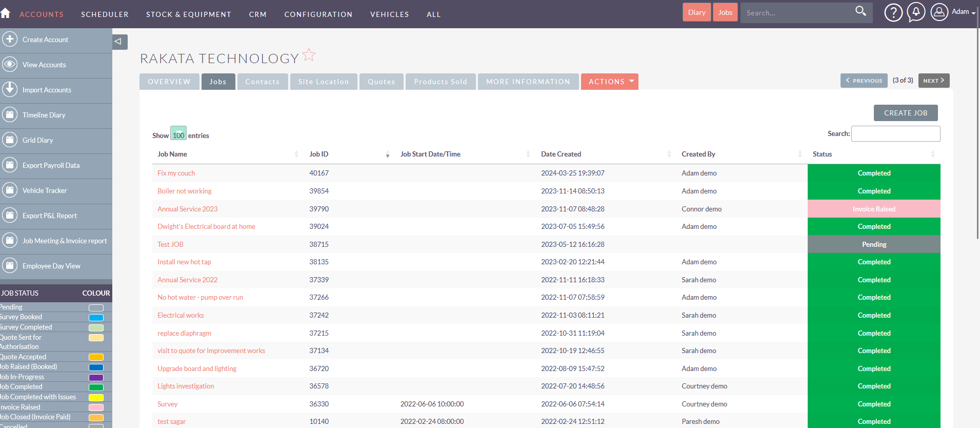Click Job ID 37266 cell

(x=319, y=297)
